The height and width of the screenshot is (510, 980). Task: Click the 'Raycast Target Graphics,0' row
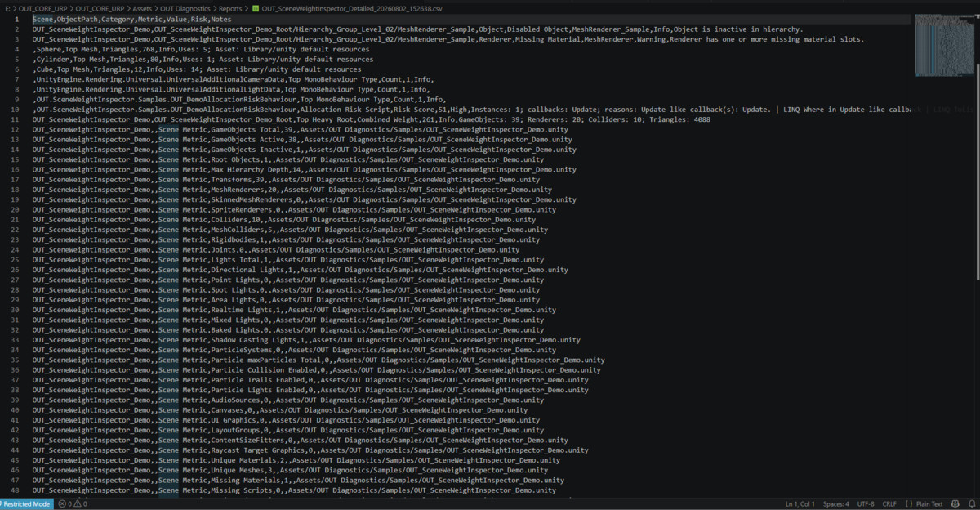[310, 450]
